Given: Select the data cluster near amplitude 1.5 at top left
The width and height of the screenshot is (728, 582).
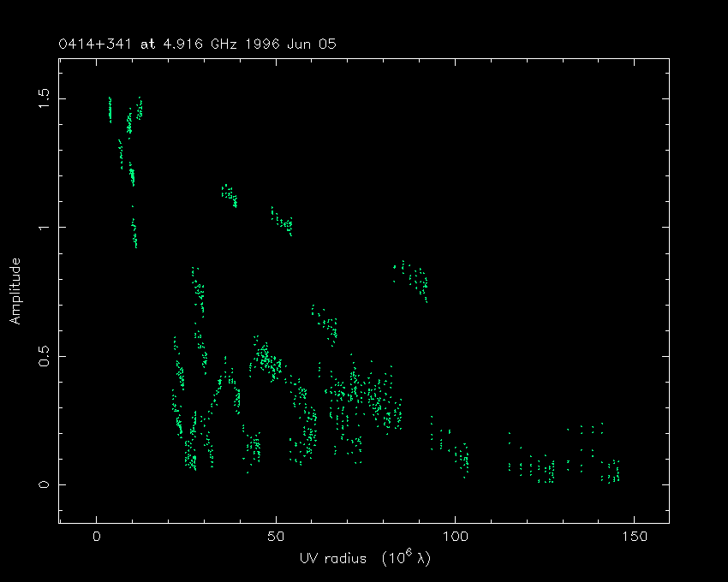Looking at the screenshot, I should [110, 109].
